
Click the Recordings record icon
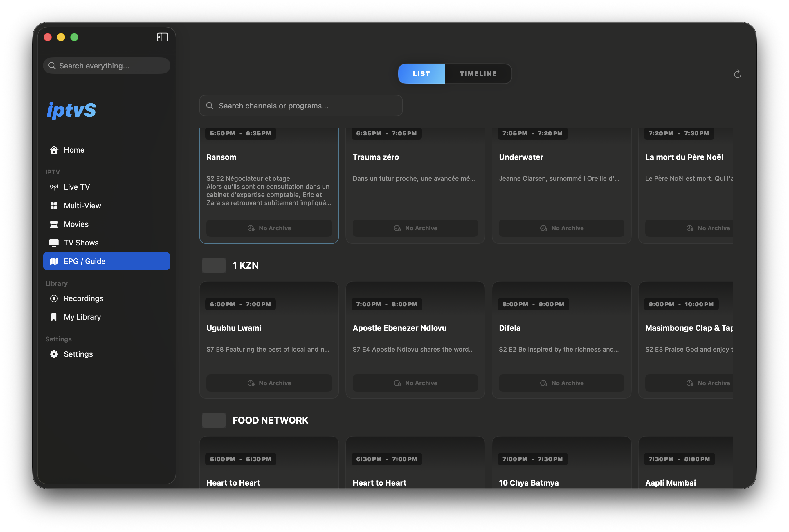point(54,298)
